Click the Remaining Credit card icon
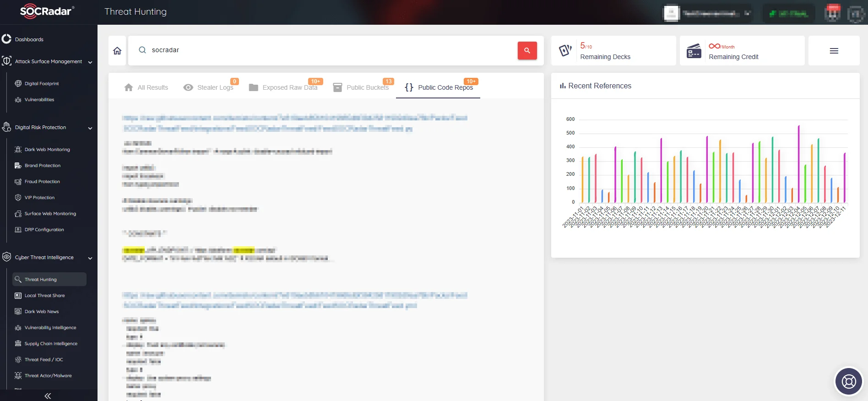868x401 pixels. pyautogui.click(x=694, y=51)
